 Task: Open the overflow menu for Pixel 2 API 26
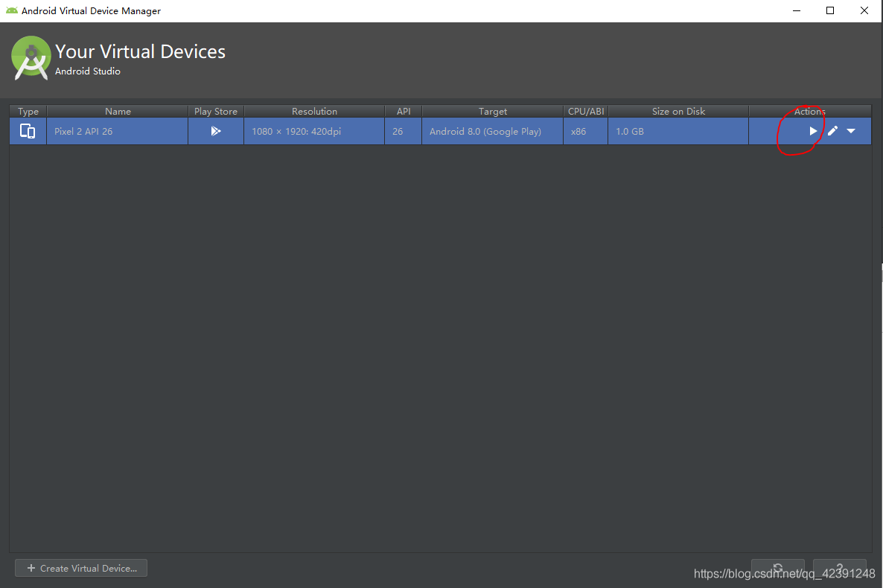[850, 130]
